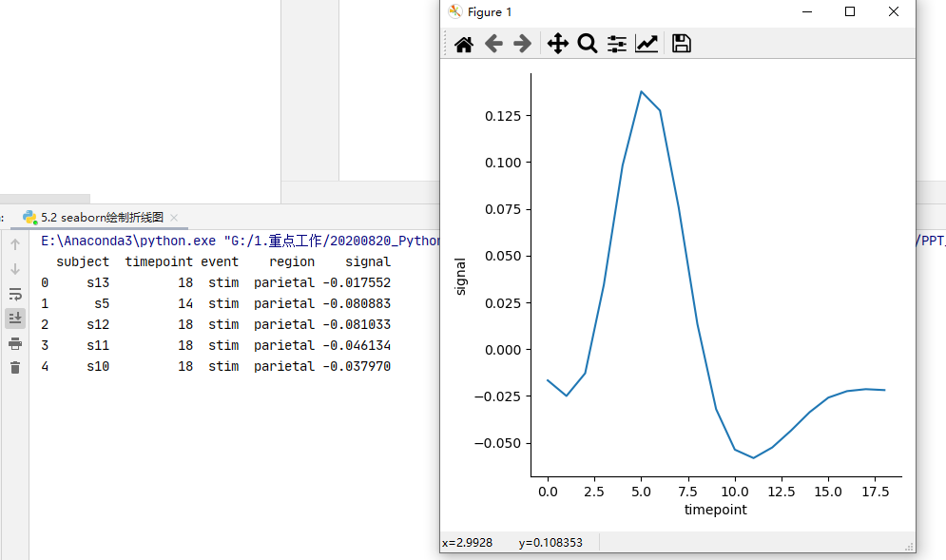Click signal value '-0.037970'
946x560 pixels.
pos(357,366)
